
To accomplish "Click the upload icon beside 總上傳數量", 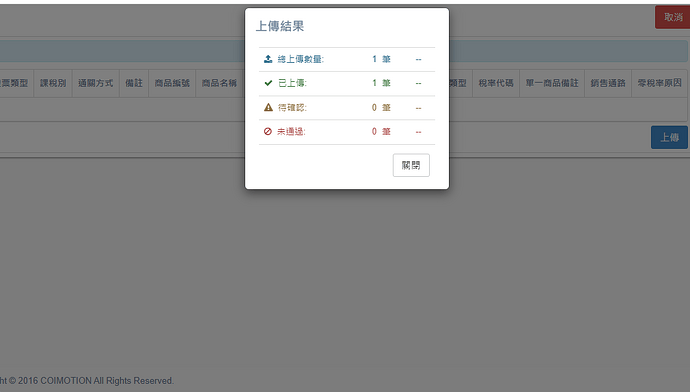I will click(x=268, y=59).
